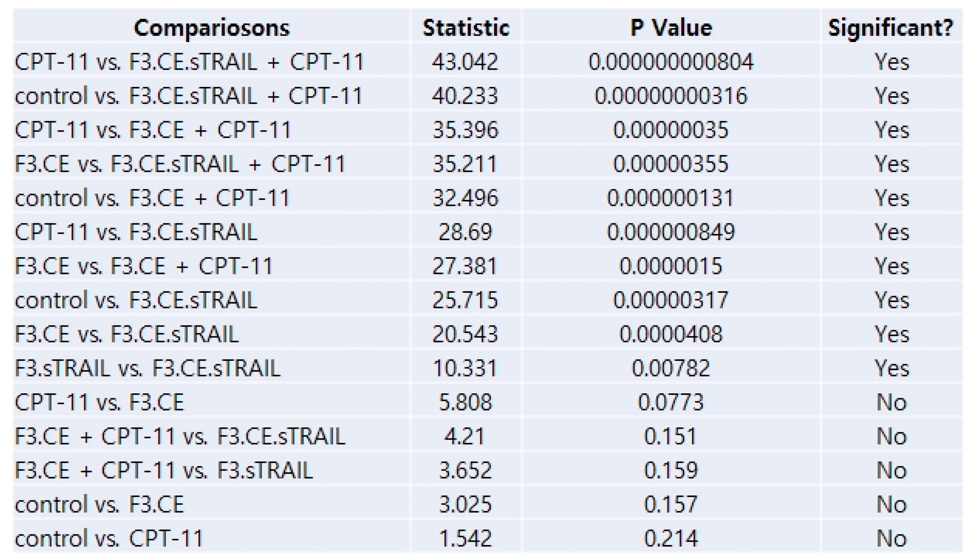Select the F3.sTRAIL vs. F3.CE.sTRAIL label
973x560 pixels.
147,368
